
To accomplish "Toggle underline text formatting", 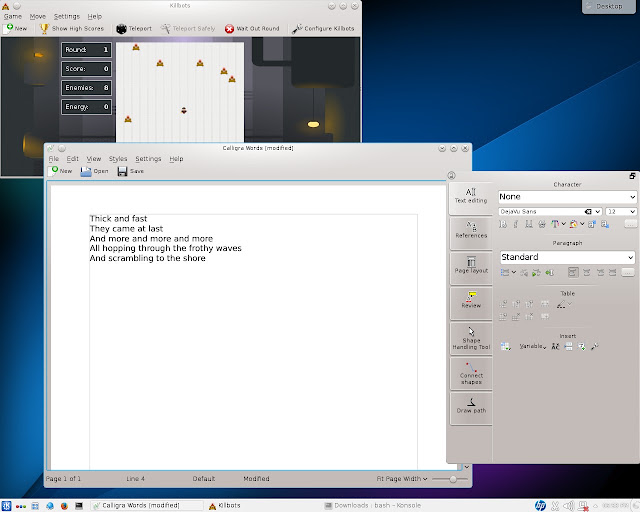I will (529, 224).
